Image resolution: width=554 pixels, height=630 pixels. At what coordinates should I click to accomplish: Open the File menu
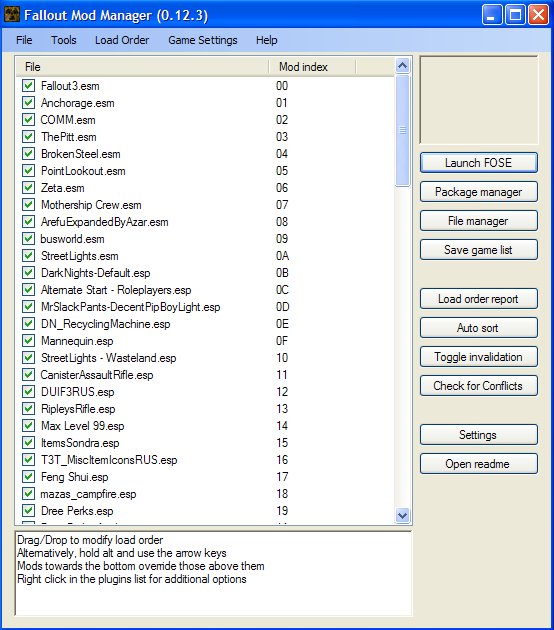tap(24, 40)
